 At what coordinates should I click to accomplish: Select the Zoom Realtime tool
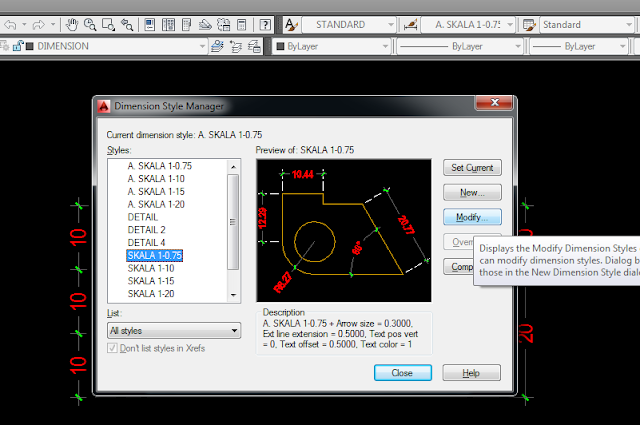90,25
